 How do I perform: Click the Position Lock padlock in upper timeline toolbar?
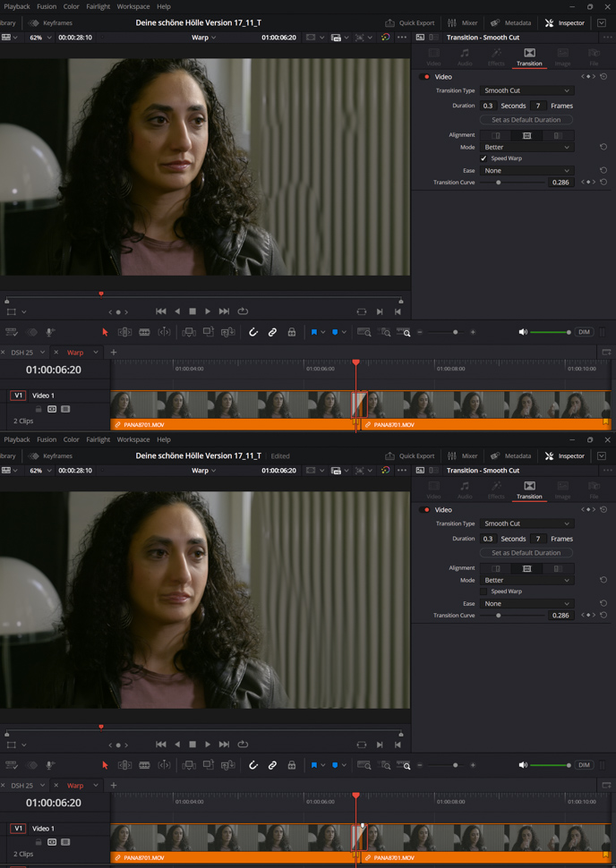(292, 332)
